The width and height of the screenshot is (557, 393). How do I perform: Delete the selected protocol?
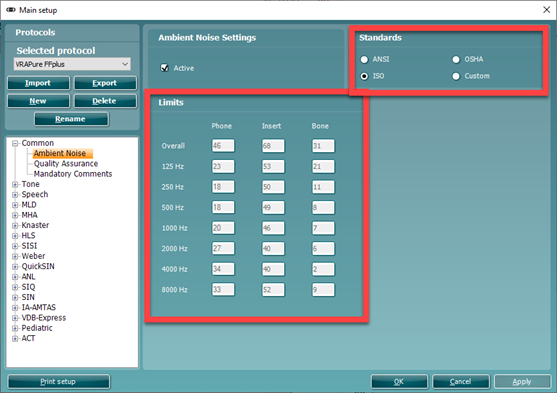[x=105, y=101]
